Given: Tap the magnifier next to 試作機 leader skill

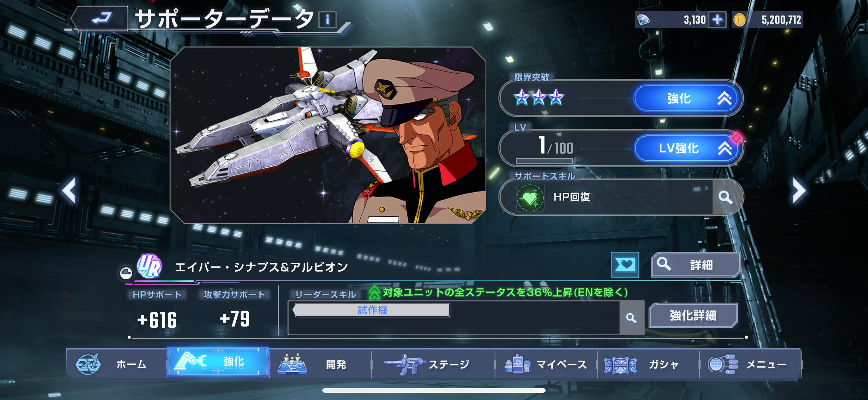Looking at the screenshot, I should [x=631, y=318].
